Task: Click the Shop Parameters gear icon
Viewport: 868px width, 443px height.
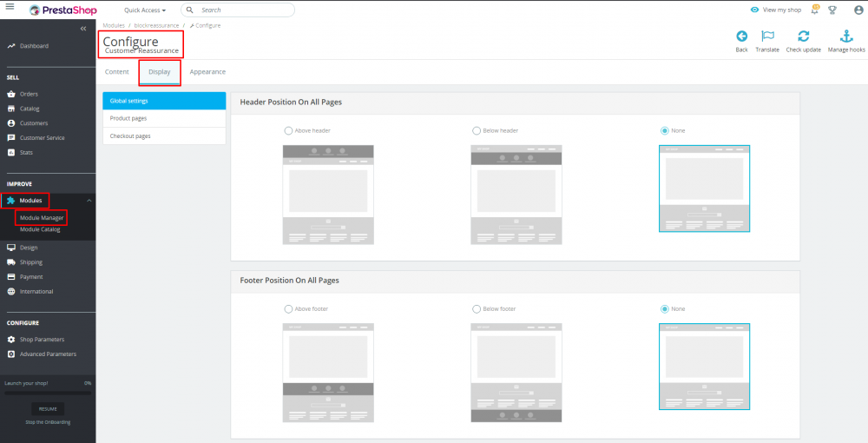Action: pyautogui.click(x=11, y=340)
